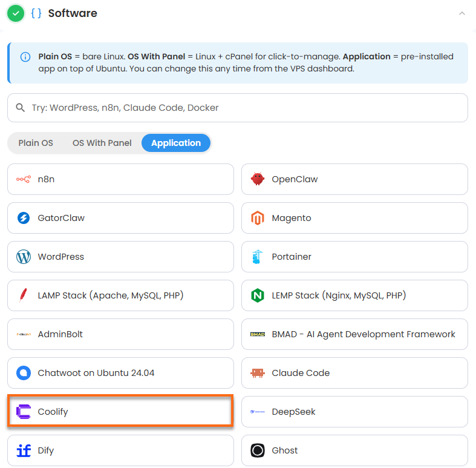Click the 'Plain OS = bare Linux' info text
Viewport: 476px width, 468px height.
(82, 57)
